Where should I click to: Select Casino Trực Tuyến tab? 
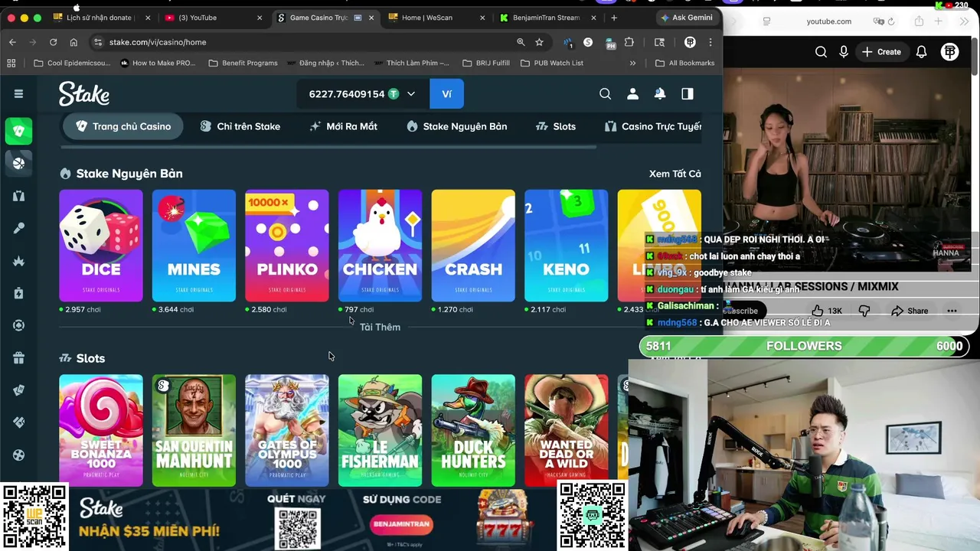click(653, 126)
